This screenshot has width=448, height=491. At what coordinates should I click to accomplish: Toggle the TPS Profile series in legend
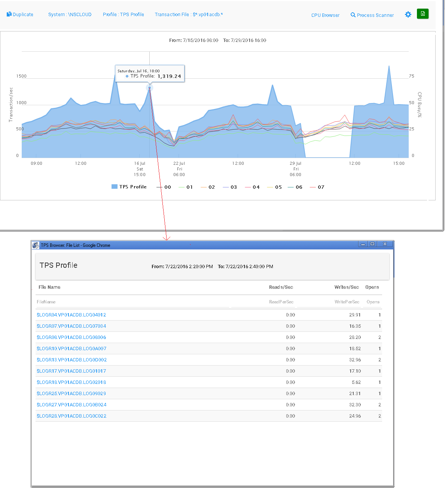tap(129, 187)
